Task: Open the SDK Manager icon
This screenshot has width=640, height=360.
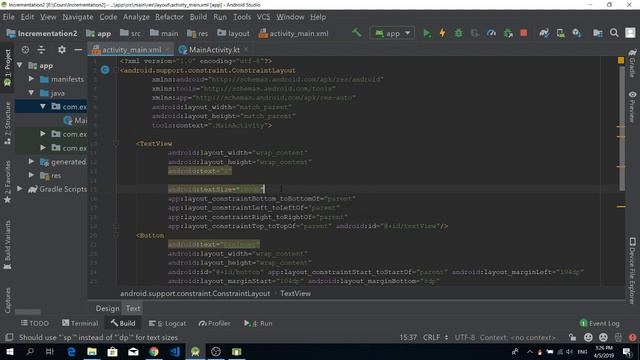Action: point(576,33)
